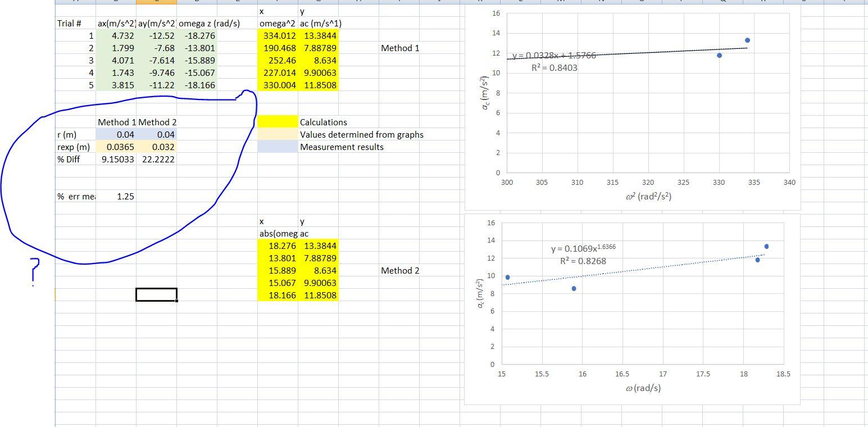Click the data point near 334 in upper chart

click(747, 40)
